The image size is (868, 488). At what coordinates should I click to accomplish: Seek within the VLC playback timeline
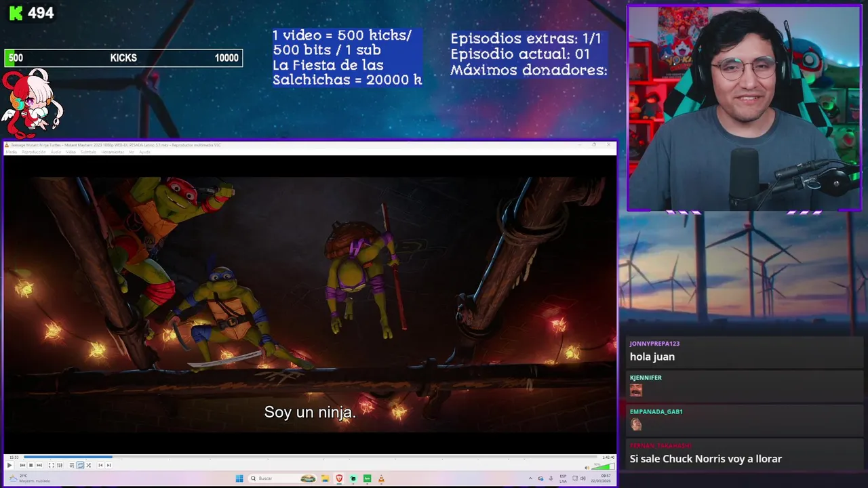(311, 457)
